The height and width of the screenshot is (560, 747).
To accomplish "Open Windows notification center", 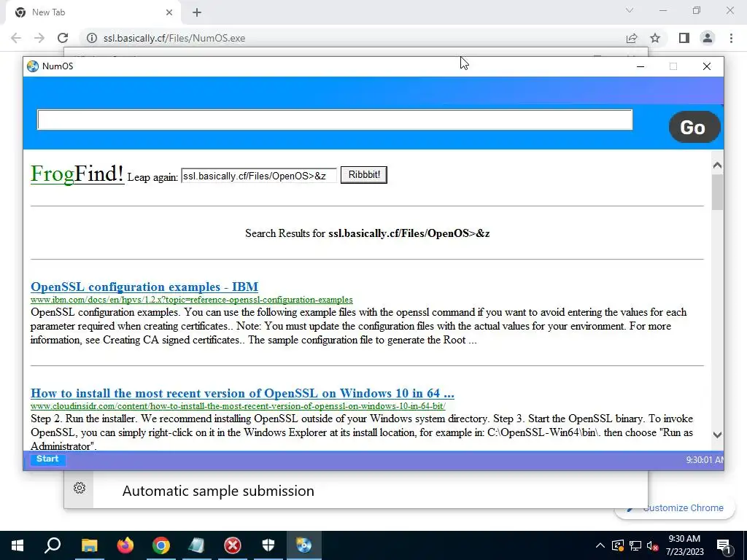I will pyautogui.click(x=724, y=547).
